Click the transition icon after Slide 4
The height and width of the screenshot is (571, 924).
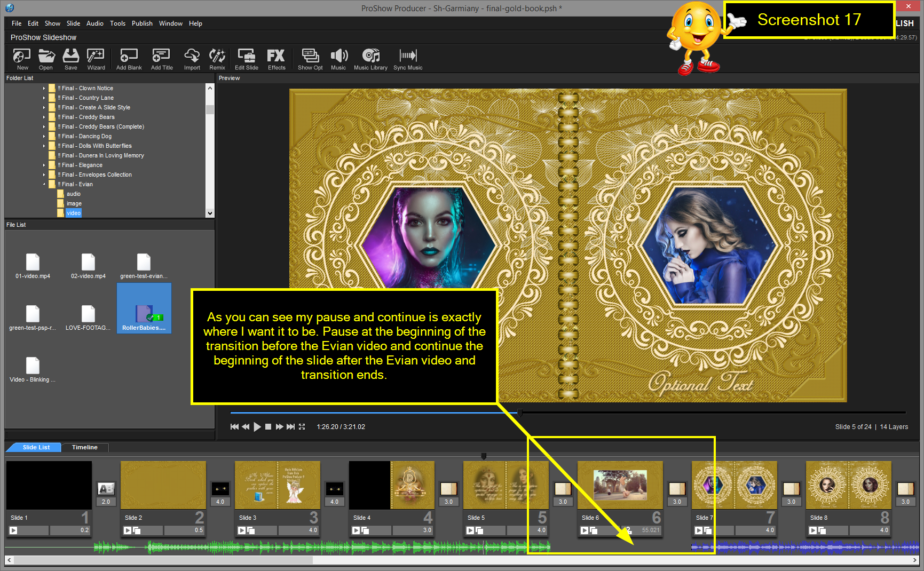[x=448, y=488]
